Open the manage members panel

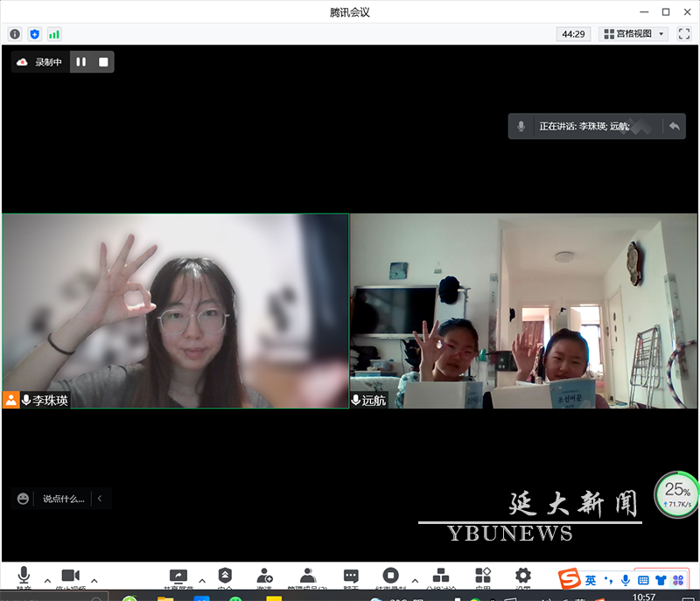[x=307, y=576]
